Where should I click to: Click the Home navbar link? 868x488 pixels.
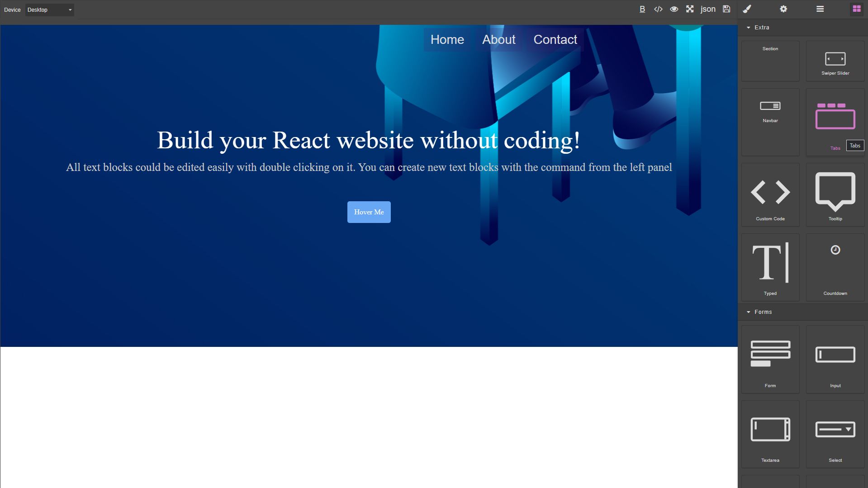click(447, 40)
